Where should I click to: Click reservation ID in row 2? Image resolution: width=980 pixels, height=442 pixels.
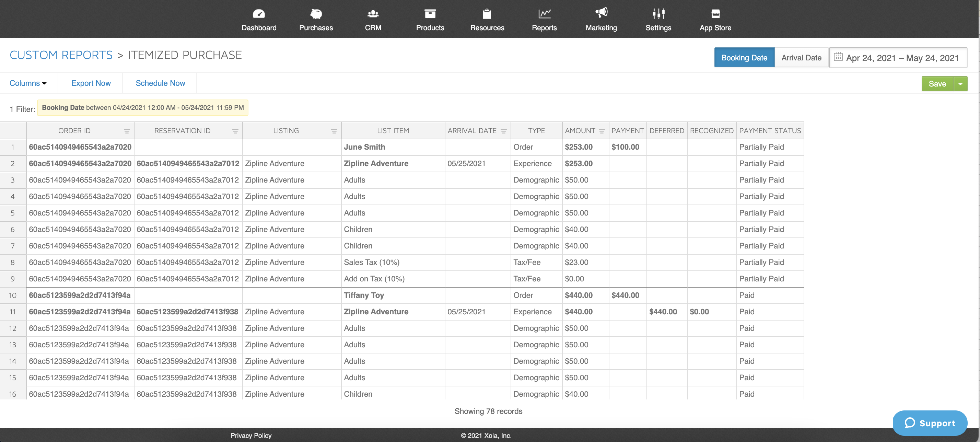188,164
